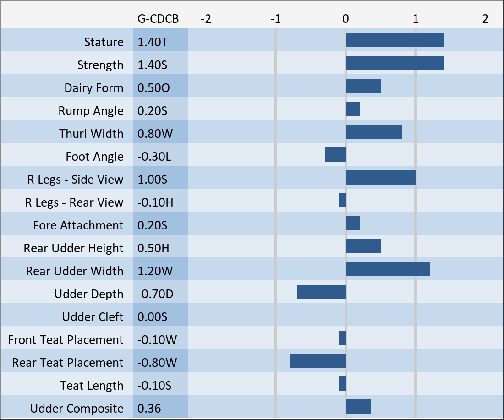This screenshot has width=504, height=420.
Task: Click the -0.70D Udder Depth value
Action: 155,294
